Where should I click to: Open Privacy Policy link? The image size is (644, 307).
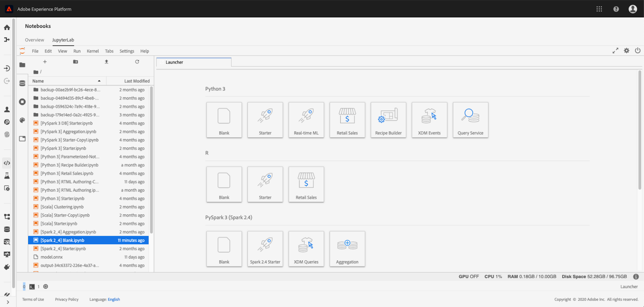[67, 299]
